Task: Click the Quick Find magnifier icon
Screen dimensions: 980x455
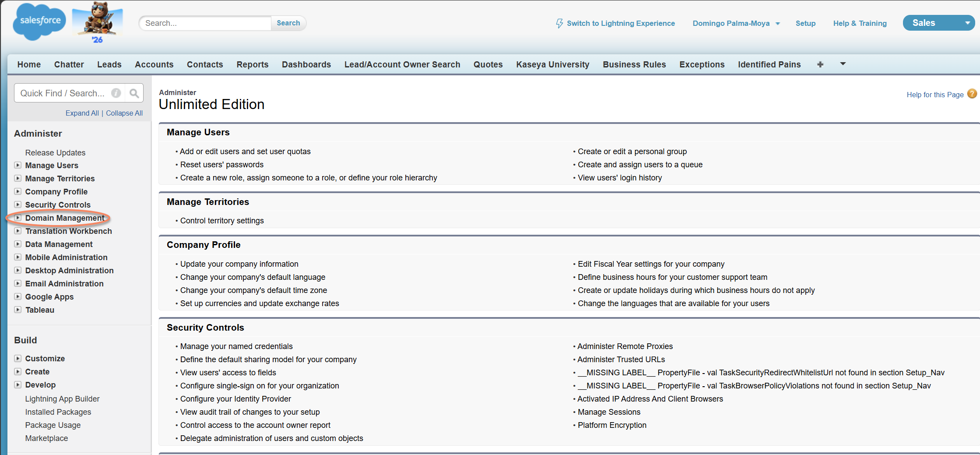Action: click(x=134, y=93)
